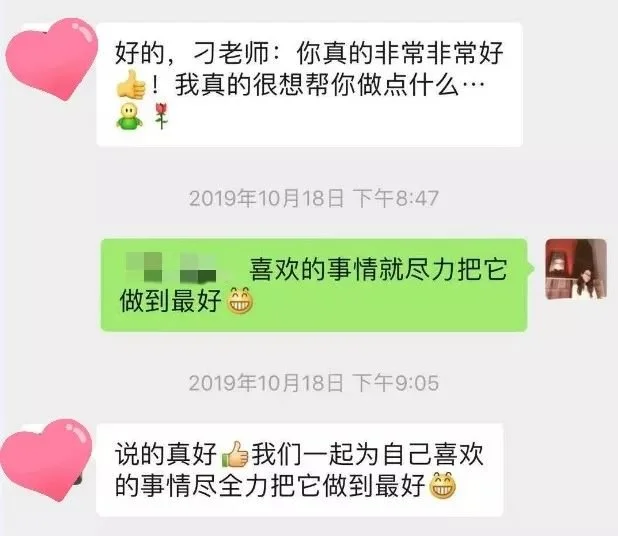
Task: Tap the pink heart avatar beside last message
Action: (x=46, y=460)
